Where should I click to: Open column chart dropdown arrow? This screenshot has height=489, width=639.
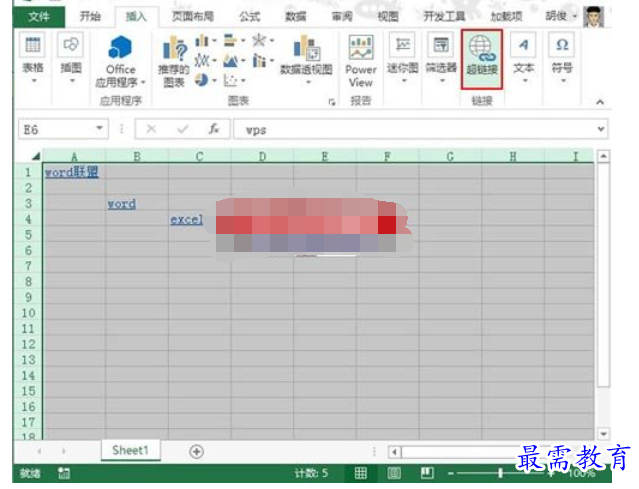[x=214, y=40]
